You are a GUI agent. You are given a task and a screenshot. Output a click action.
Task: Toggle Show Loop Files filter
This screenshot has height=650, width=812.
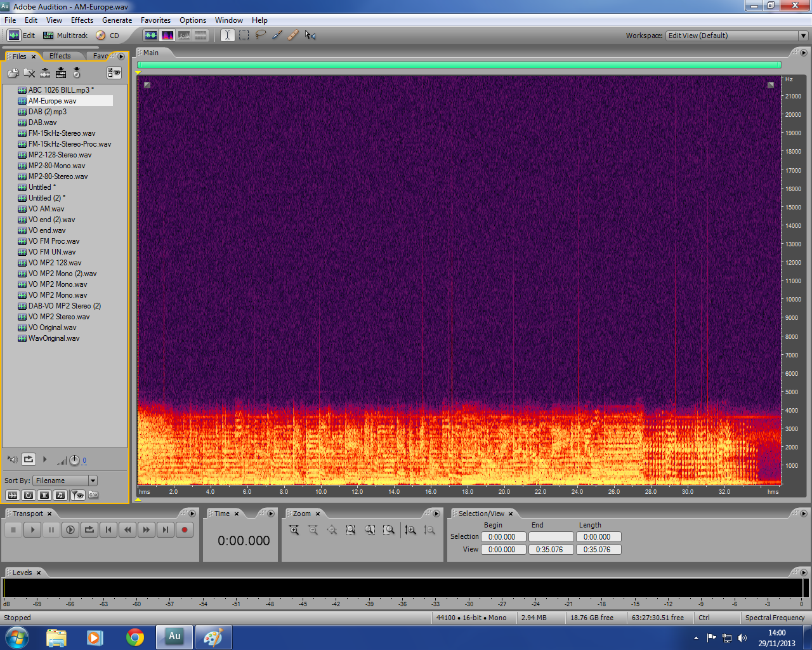click(x=29, y=495)
